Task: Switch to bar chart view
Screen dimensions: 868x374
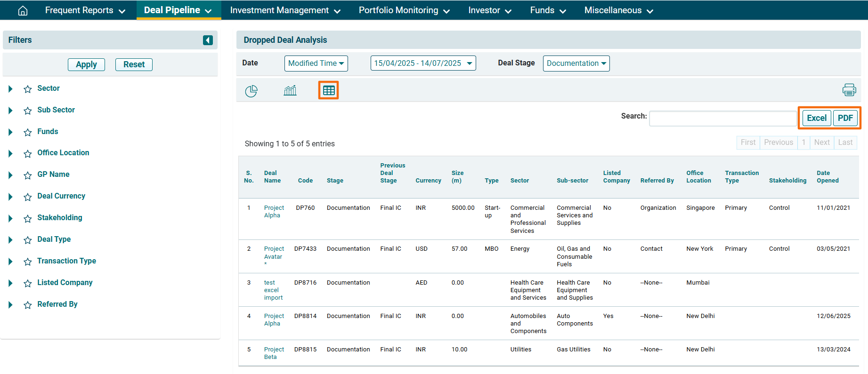Action: coord(290,90)
